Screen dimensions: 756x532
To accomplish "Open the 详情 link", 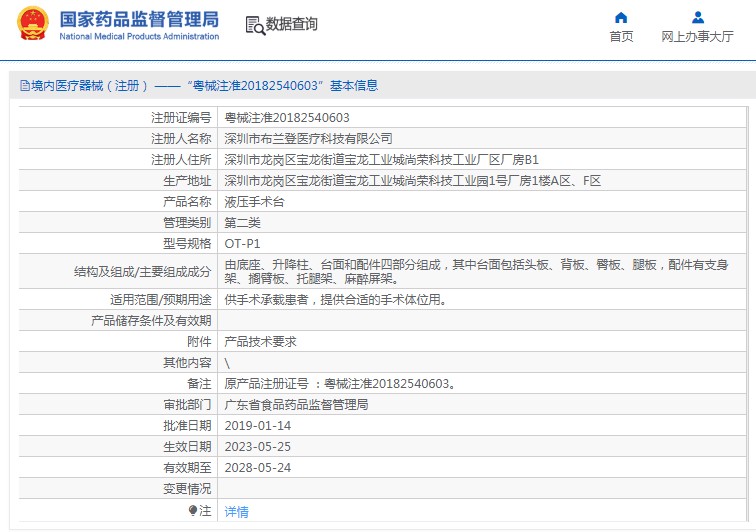I will pos(236,511).
